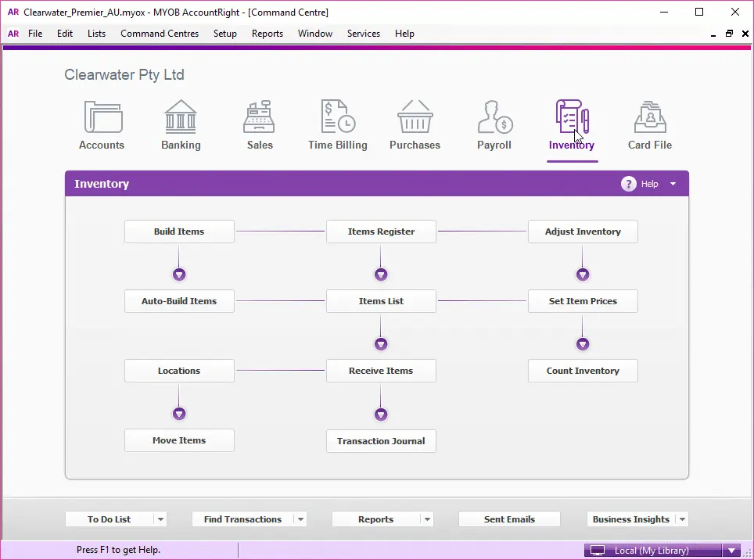Click the Inventory panel header title
This screenshot has width=754, height=560.
pos(102,184)
